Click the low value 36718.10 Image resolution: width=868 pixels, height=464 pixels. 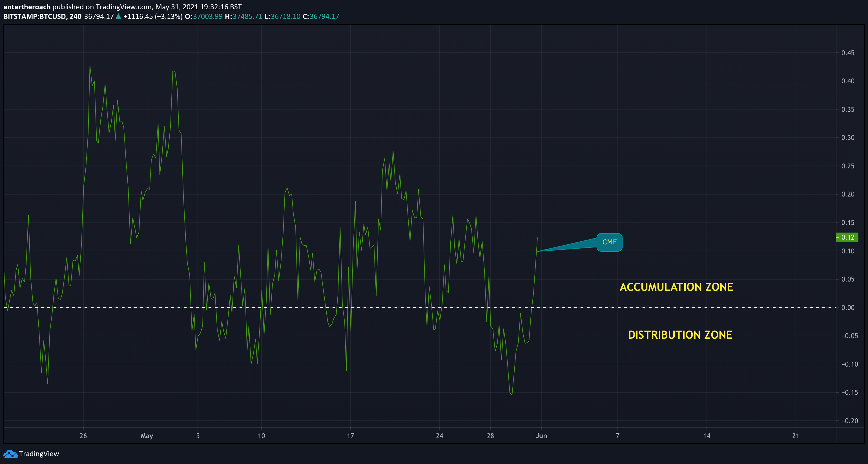point(285,17)
